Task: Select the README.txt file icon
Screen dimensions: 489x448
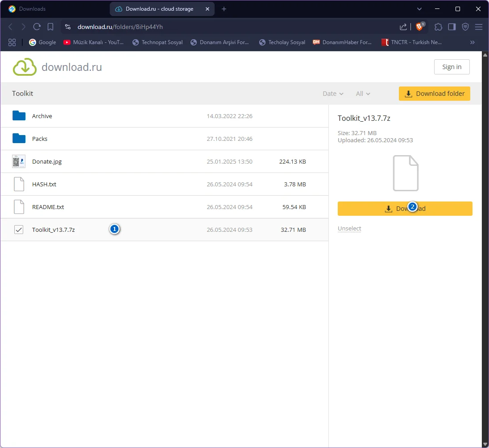Action: click(x=19, y=207)
